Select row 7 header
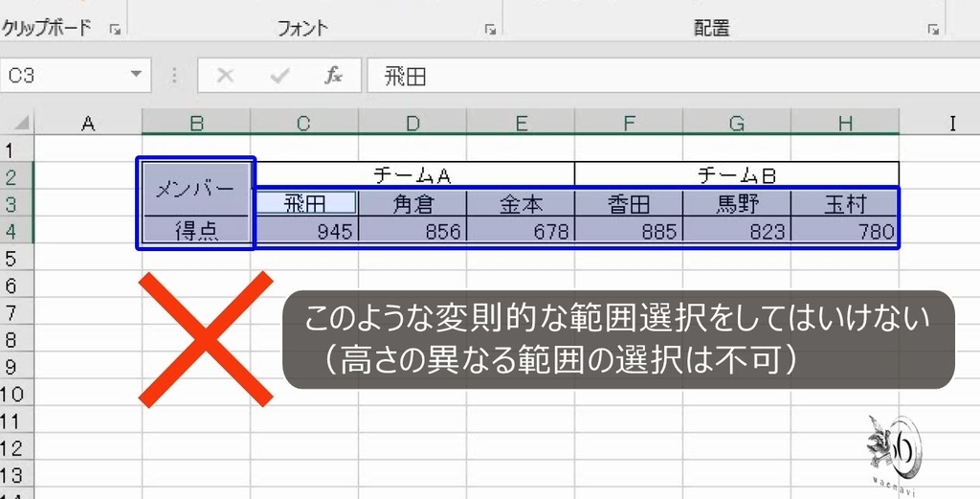 click(x=17, y=310)
